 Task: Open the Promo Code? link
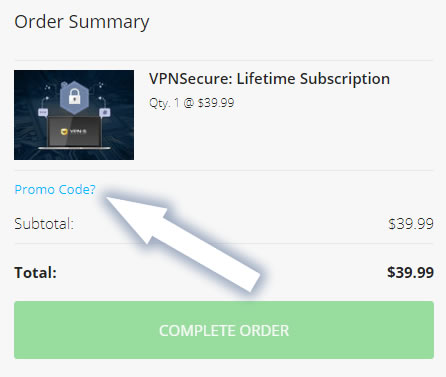[x=55, y=190]
